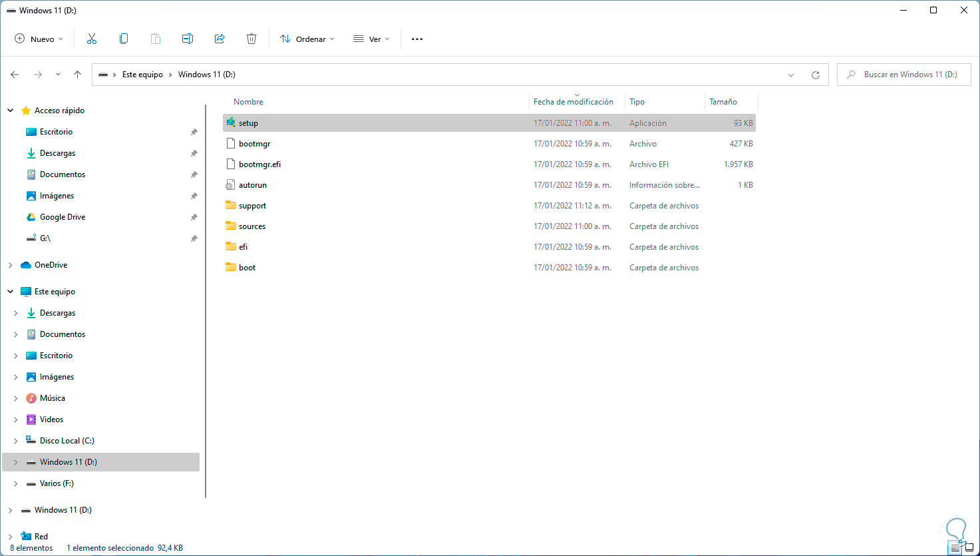
Task: Click Windows 11 (D:) breadcrumb segment
Action: click(207, 75)
